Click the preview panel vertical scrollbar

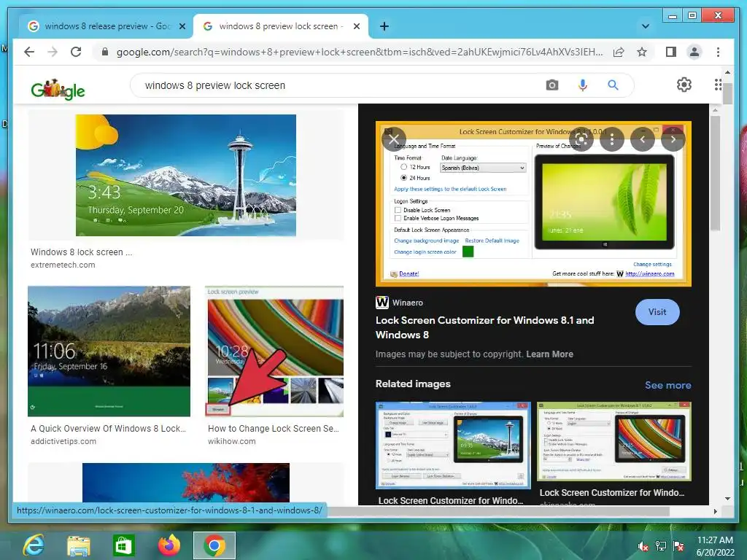point(715,174)
